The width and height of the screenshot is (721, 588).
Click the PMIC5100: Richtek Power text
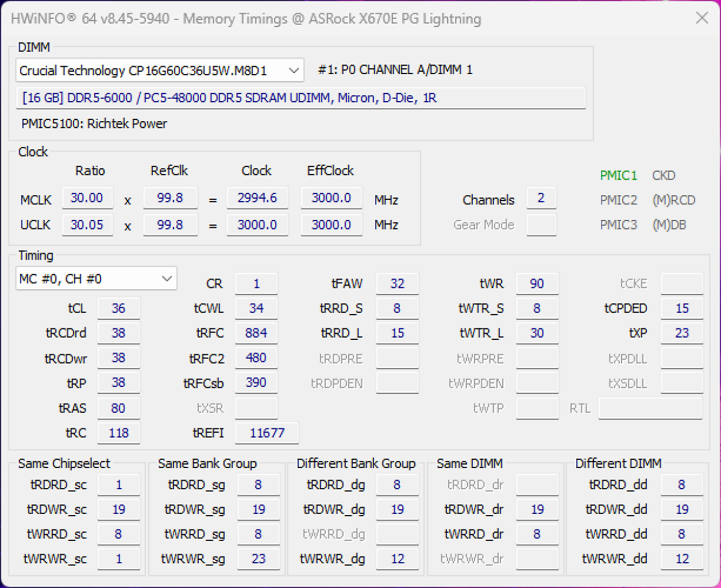[x=94, y=124]
